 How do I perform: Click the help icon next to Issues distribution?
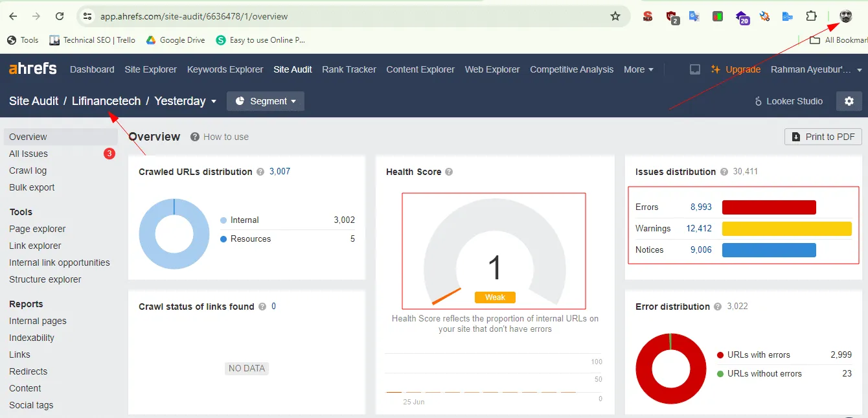coord(724,172)
